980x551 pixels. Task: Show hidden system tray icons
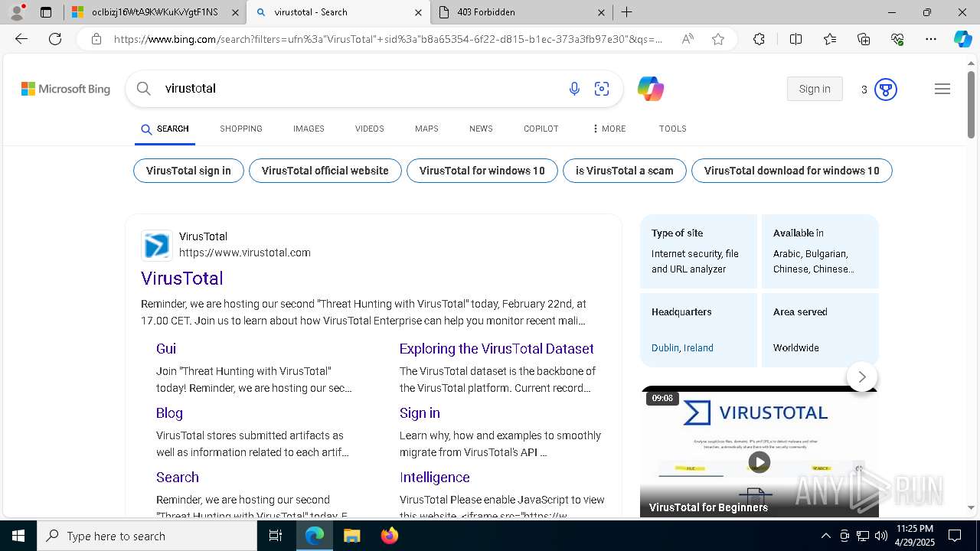point(825,536)
